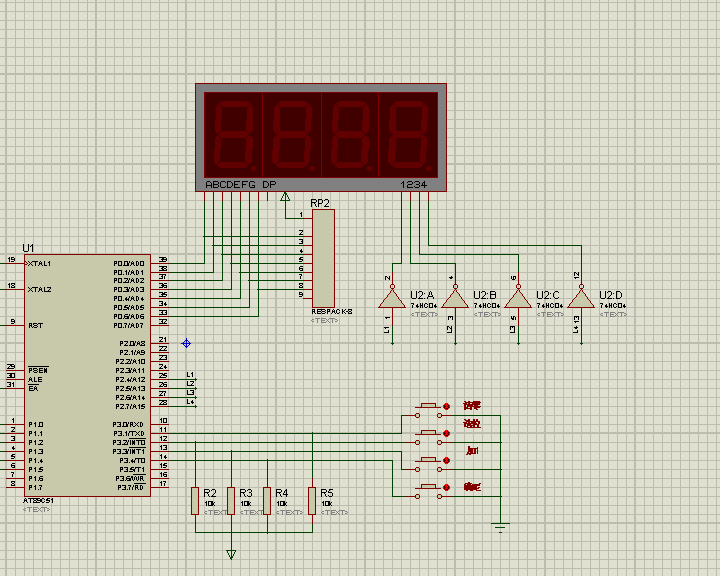Select the U2:A inverter gate symbol
This screenshot has width=720, height=576.
[392, 298]
